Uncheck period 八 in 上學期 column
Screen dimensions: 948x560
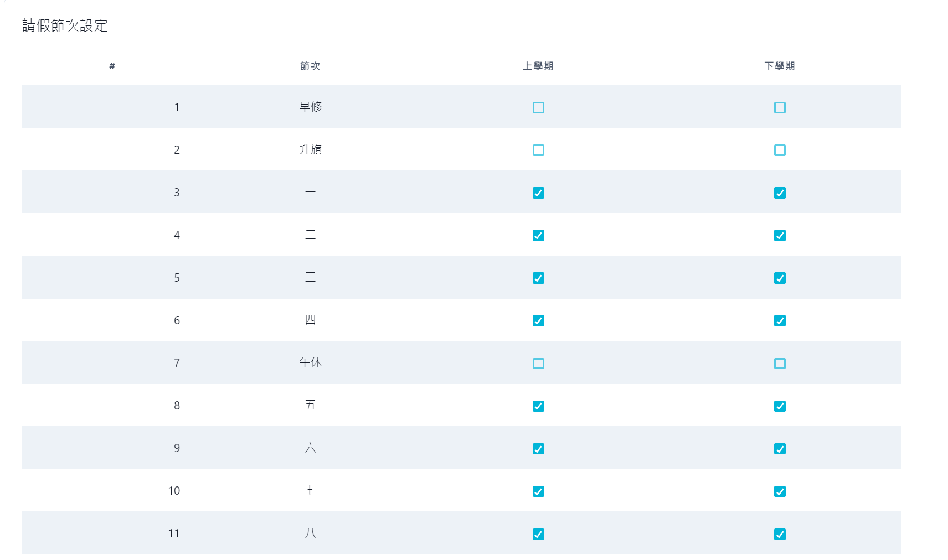[538, 533]
